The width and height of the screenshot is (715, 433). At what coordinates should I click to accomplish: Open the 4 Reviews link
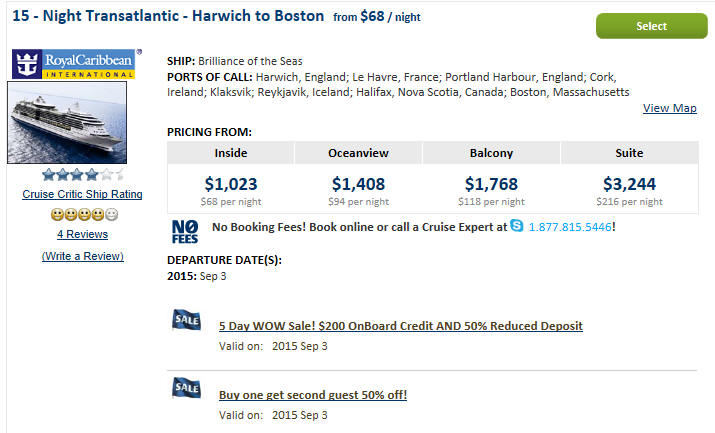click(x=82, y=234)
